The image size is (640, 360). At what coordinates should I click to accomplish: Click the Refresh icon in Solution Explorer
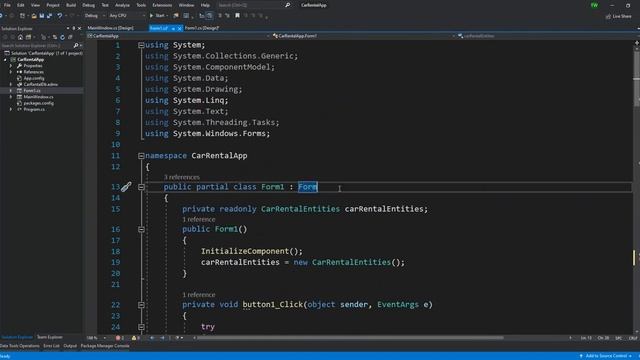coord(62,37)
